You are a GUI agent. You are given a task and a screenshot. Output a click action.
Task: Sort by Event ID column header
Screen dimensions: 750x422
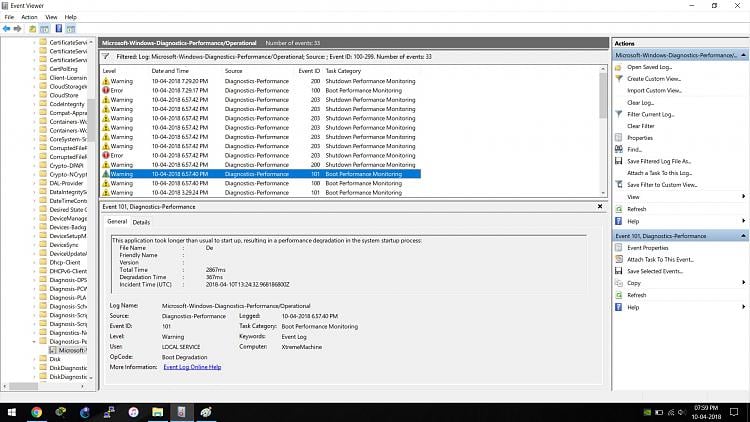tap(309, 71)
